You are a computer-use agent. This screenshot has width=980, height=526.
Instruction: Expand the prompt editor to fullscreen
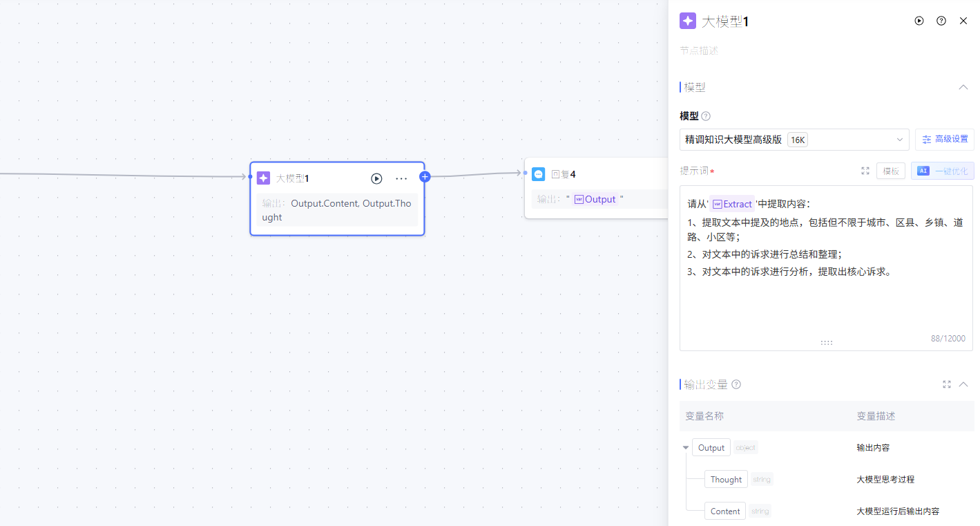[x=865, y=171]
